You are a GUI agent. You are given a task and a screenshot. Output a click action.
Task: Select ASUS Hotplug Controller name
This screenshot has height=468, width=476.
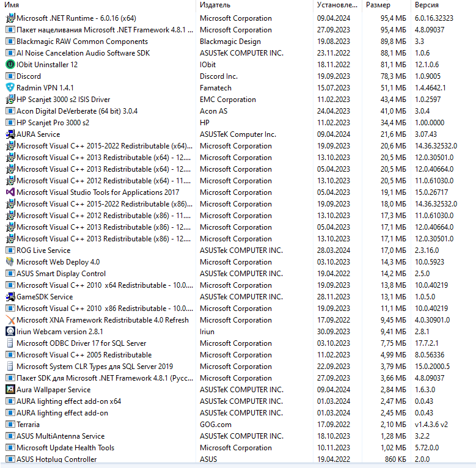(x=56, y=459)
